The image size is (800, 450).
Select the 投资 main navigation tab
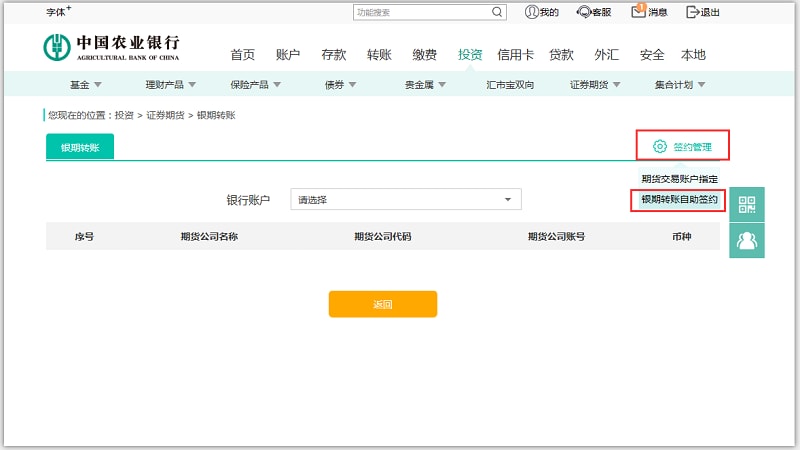[470, 55]
